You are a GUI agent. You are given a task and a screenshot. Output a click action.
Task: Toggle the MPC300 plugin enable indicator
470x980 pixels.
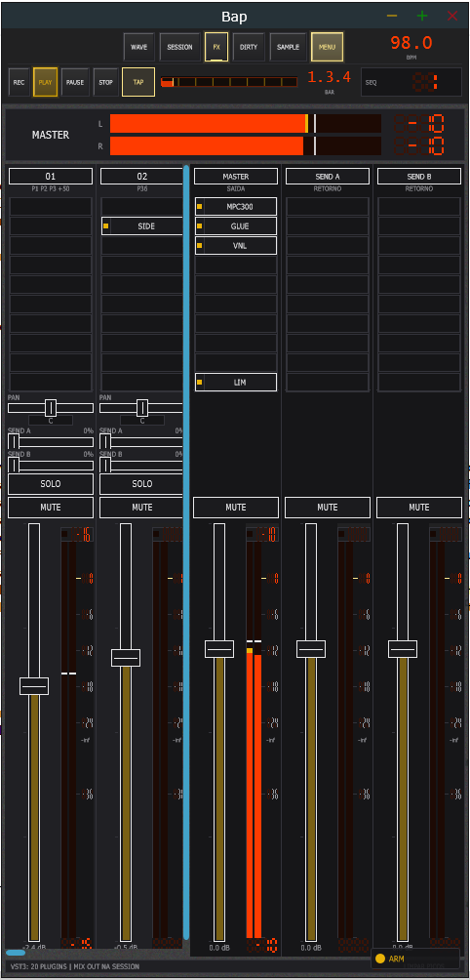click(x=199, y=206)
